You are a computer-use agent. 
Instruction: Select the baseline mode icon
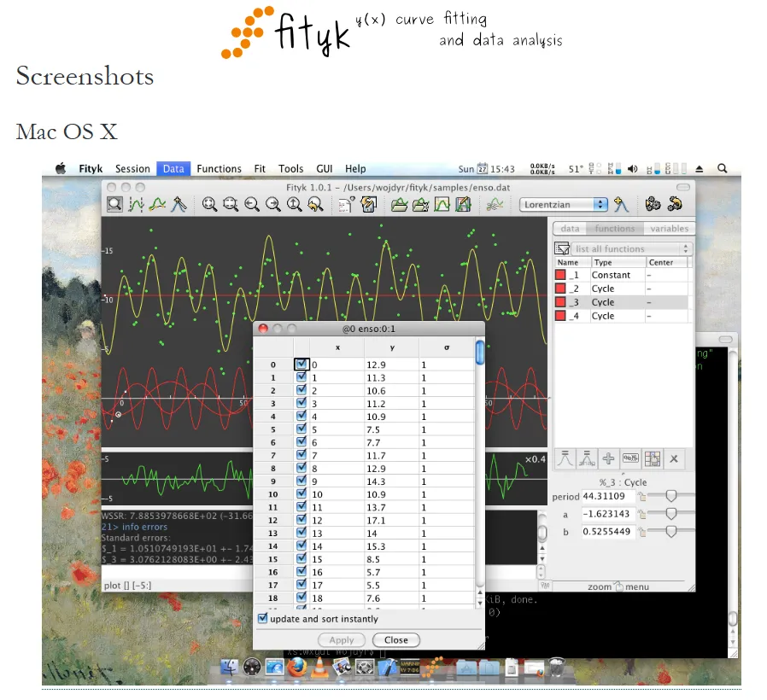click(157, 204)
